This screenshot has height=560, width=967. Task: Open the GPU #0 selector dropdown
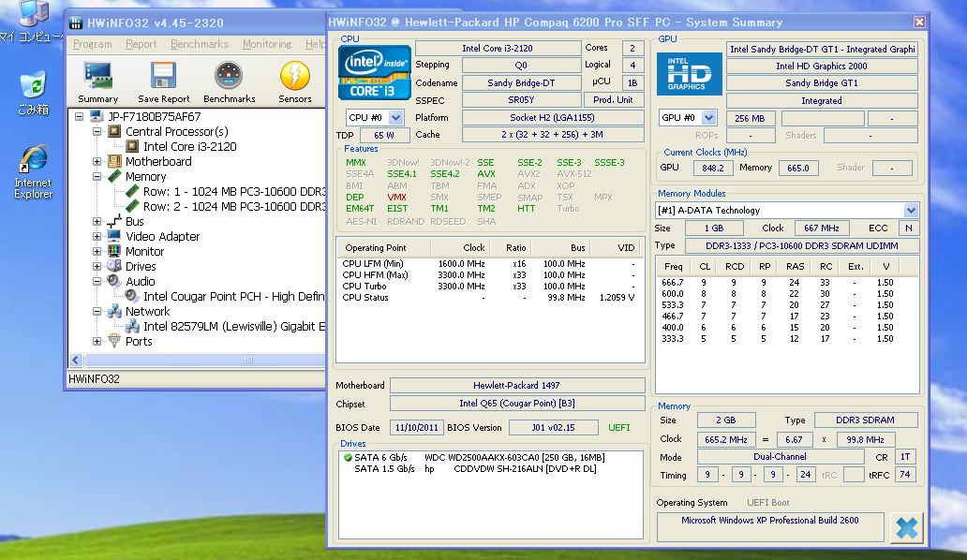coord(708,118)
